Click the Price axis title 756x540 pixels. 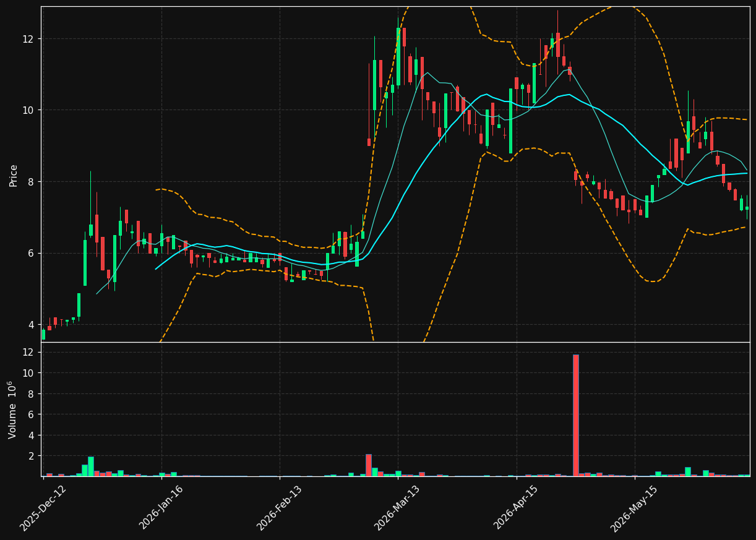pos(14,175)
